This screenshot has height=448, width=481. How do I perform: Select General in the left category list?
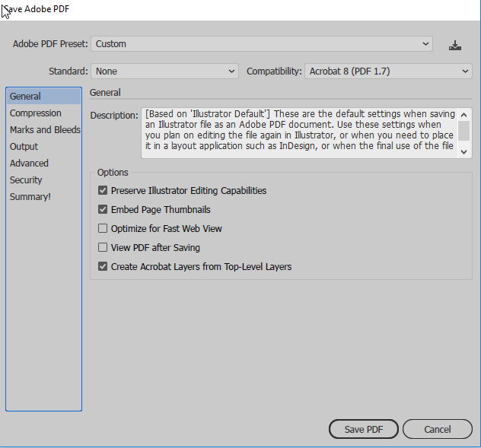43,97
